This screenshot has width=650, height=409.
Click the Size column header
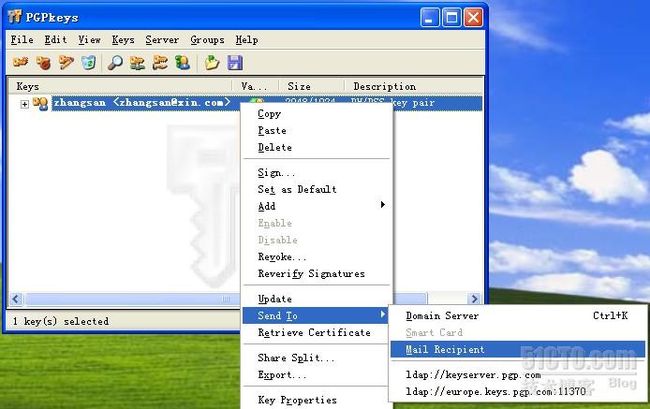311,86
